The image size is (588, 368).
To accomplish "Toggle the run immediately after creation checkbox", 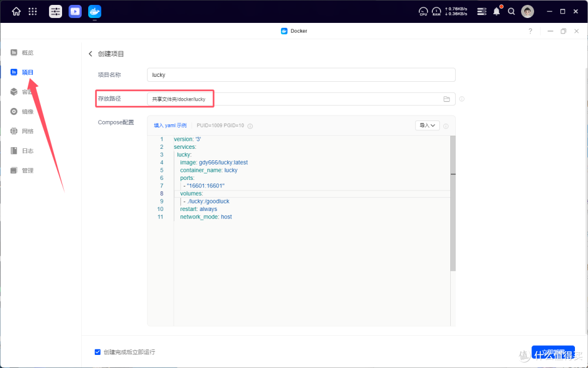I will pos(97,352).
